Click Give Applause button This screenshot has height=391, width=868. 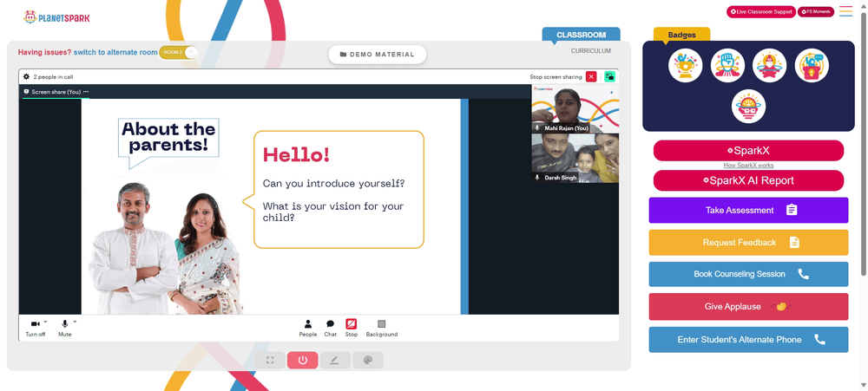[x=748, y=306]
